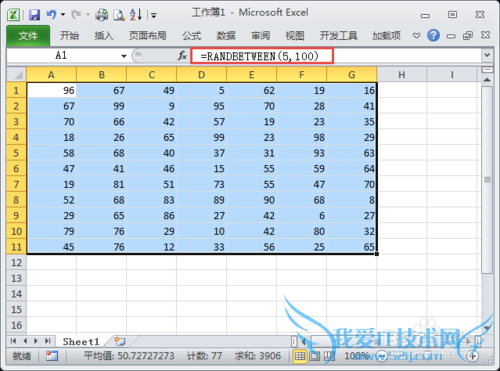The width and height of the screenshot is (500, 371).
Task: Select row 12 header
Action: pyautogui.click(x=16, y=263)
